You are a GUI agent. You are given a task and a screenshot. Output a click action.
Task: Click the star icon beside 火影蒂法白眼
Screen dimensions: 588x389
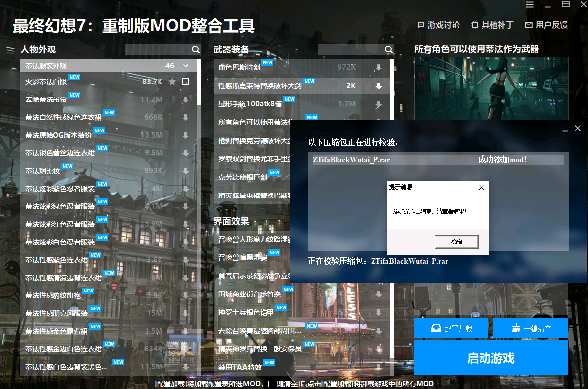click(x=172, y=82)
